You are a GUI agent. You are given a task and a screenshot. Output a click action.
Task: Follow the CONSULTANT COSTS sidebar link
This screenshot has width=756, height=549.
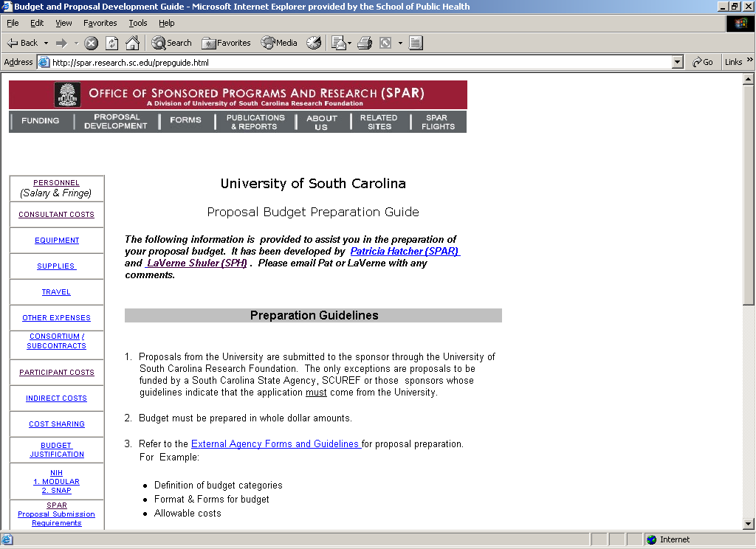click(x=56, y=215)
